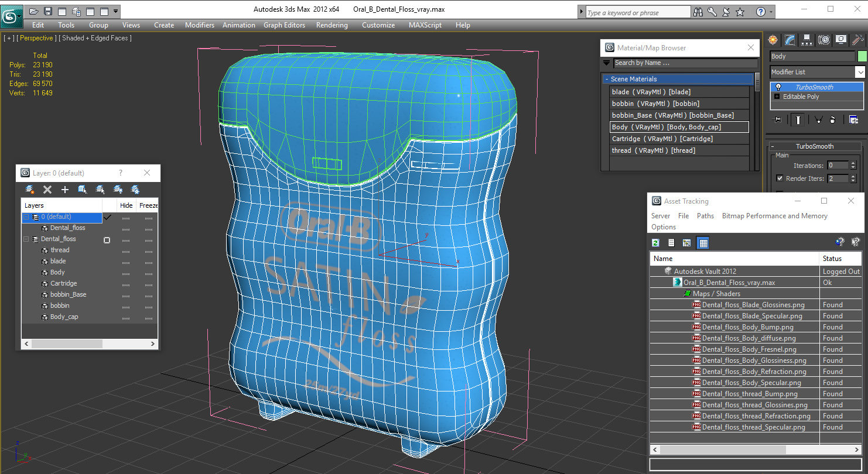
Task: Open the Motion command panel tab
Action: (824, 40)
